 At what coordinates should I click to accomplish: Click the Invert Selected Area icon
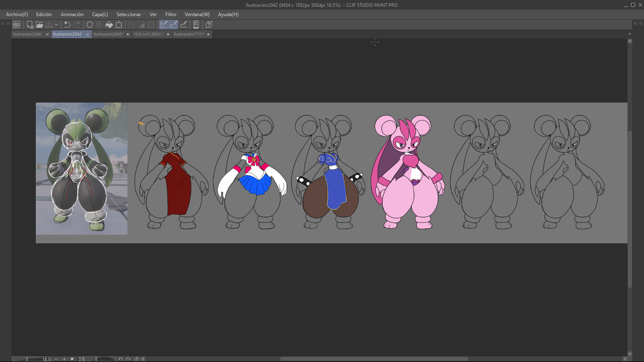coord(141,25)
